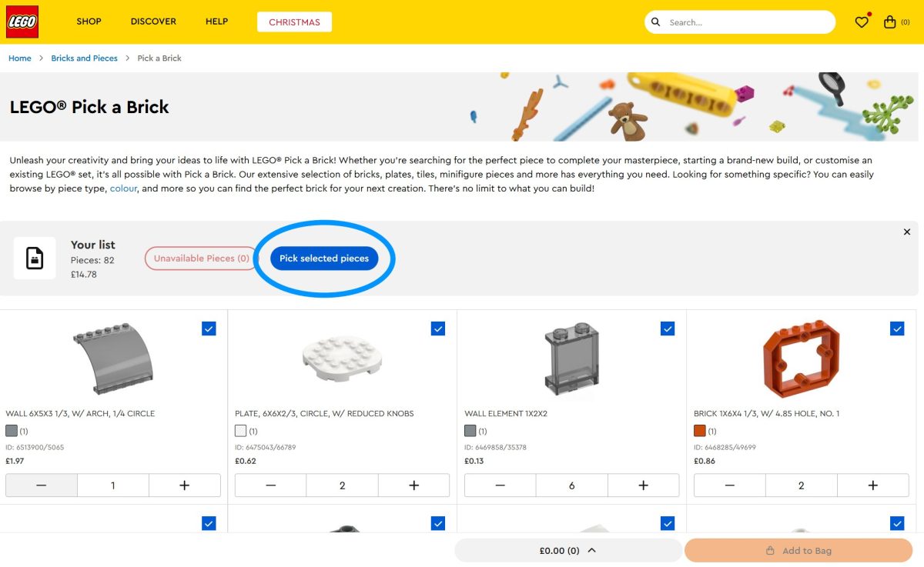Focus the Search input field
The height and width of the screenshot is (567, 924).
coord(748,22)
